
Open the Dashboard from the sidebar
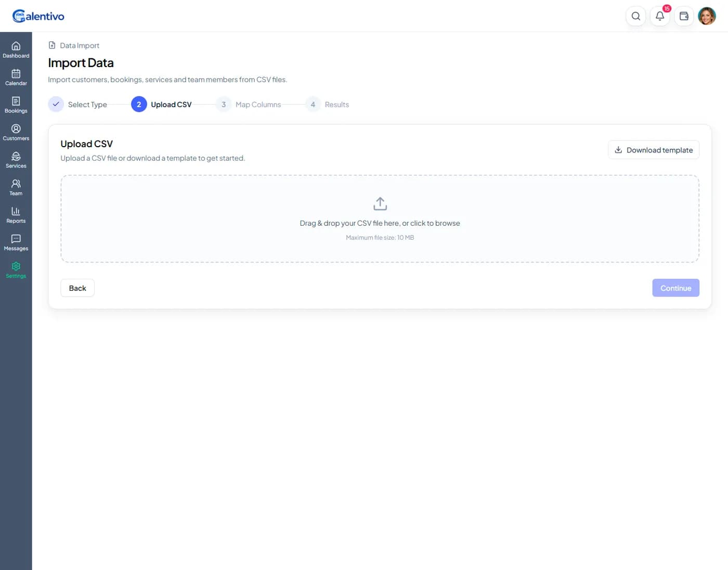[16, 48]
